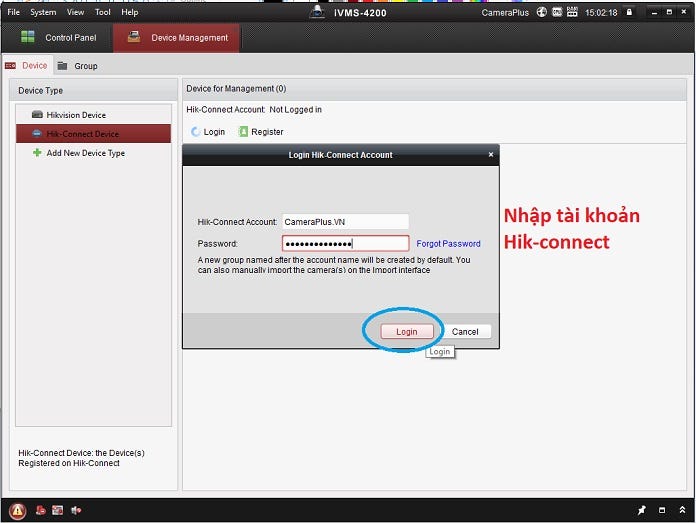
Task: Click the Device Type panel header
Action: 93,90
